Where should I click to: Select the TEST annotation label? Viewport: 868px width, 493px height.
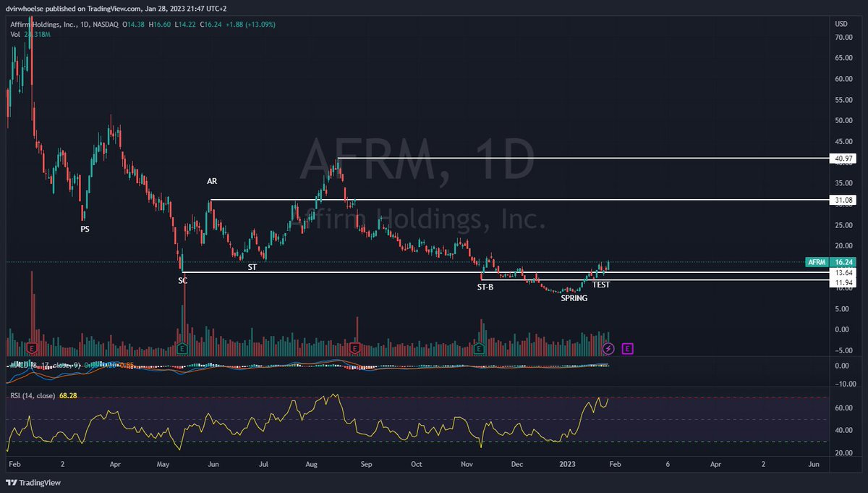click(x=601, y=285)
